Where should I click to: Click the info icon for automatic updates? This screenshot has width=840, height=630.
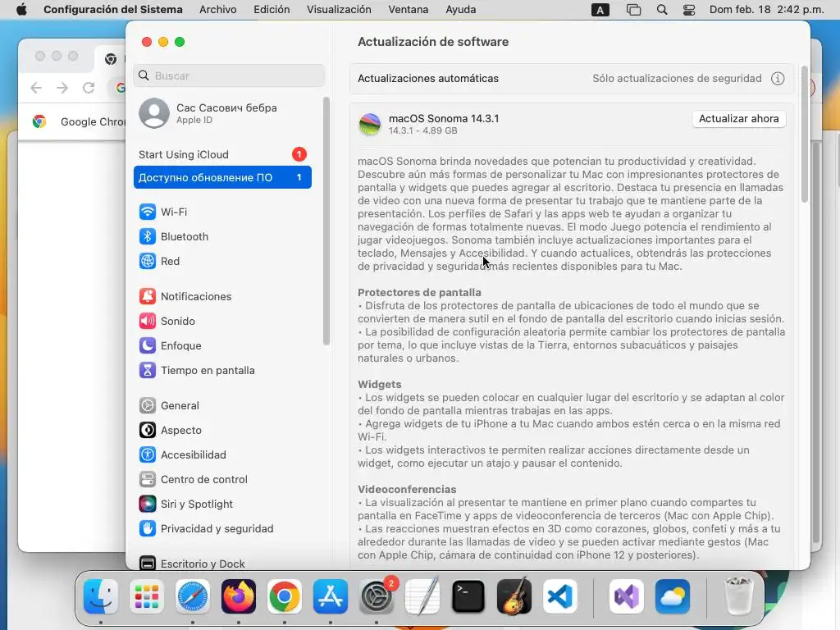[x=778, y=79]
